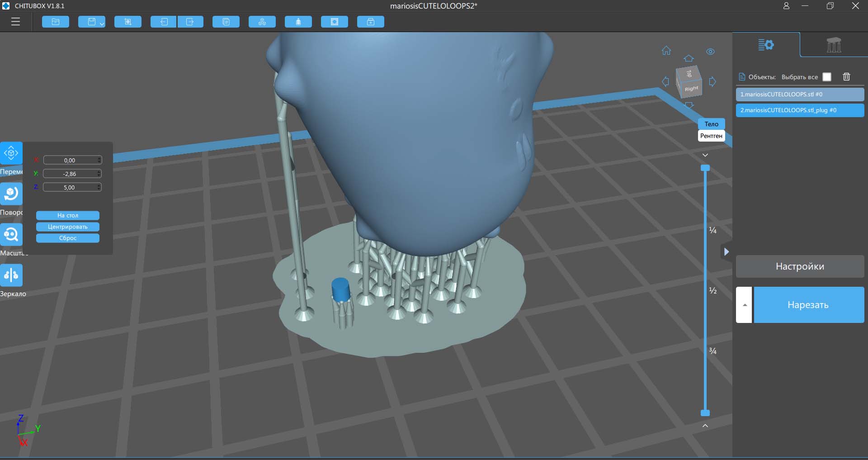
Task: Click the undo arrow toolbar button
Action: click(x=164, y=22)
